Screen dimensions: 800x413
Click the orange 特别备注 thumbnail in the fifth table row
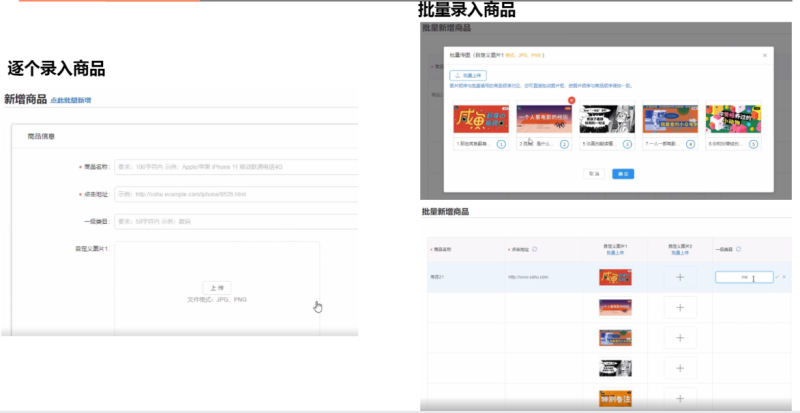coord(615,398)
